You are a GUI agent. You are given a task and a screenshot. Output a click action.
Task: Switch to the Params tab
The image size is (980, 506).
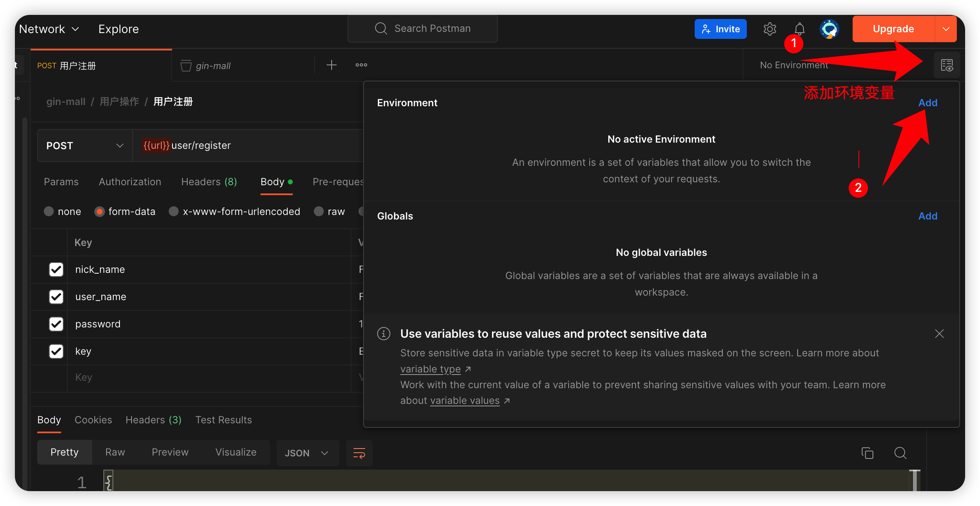(61, 182)
